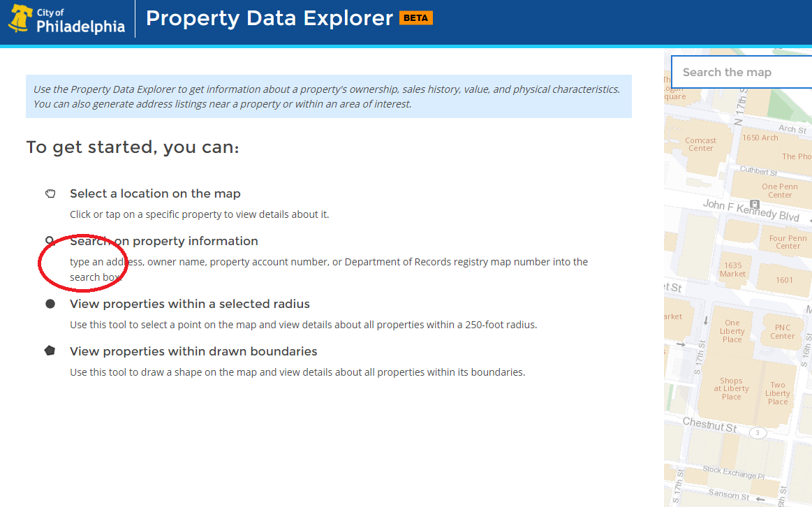
Task: Open the Search on property information option
Action: tap(163, 240)
